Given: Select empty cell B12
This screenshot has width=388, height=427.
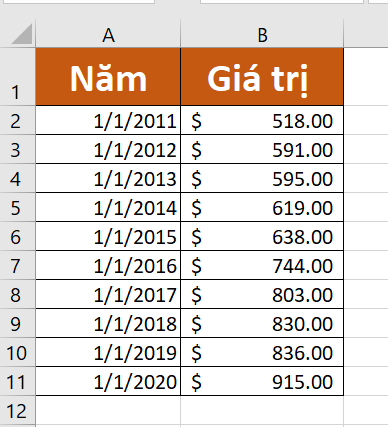Looking at the screenshot, I should (x=262, y=411).
